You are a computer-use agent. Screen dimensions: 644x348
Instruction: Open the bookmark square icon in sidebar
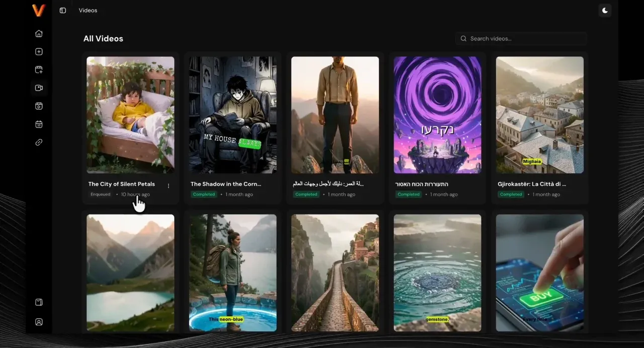tap(39, 302)
